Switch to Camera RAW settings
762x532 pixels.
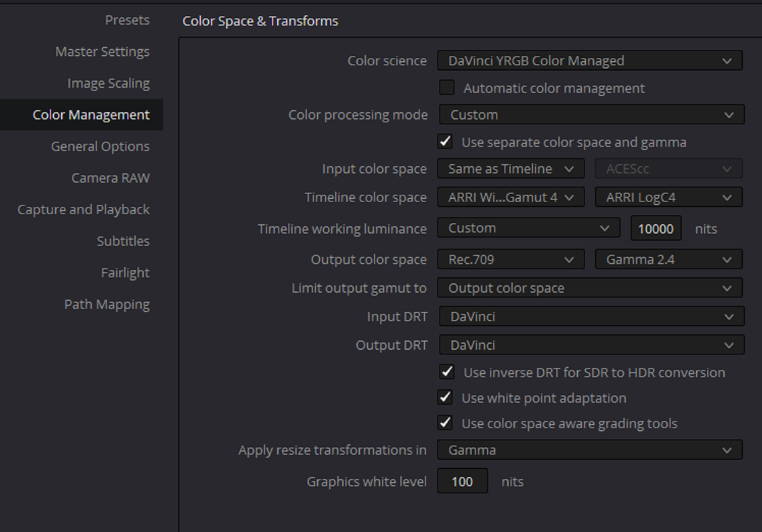[x=110, y=178]
